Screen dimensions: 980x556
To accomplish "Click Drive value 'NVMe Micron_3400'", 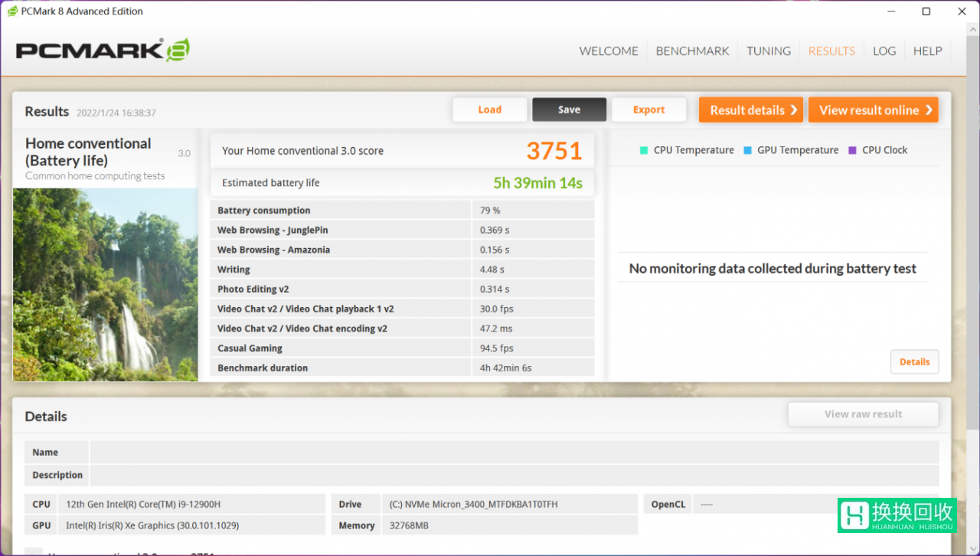I will pyautogui.click(x=473, y=504).
